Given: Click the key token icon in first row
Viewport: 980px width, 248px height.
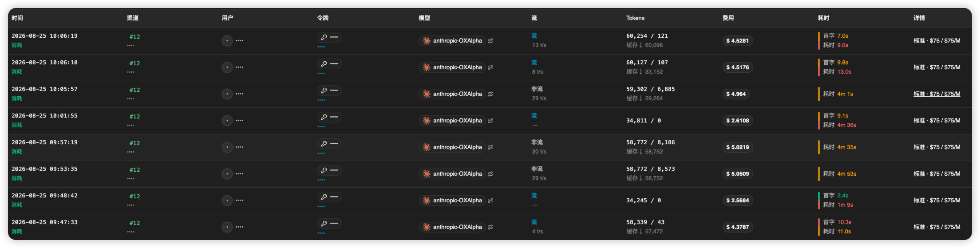Looking at the screenshot, I should pos(324,37).
